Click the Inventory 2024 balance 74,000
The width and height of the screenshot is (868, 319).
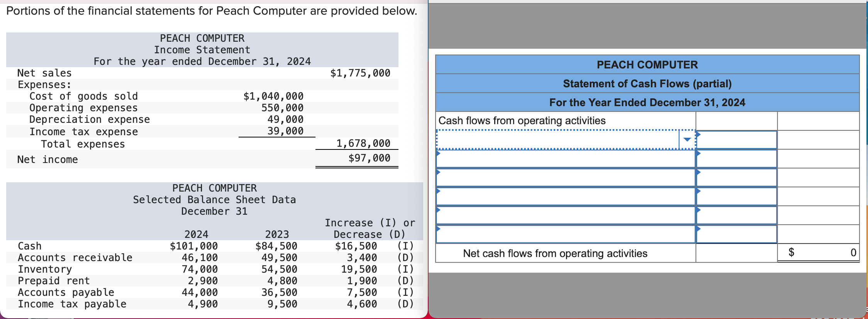(x=200, y=269)
